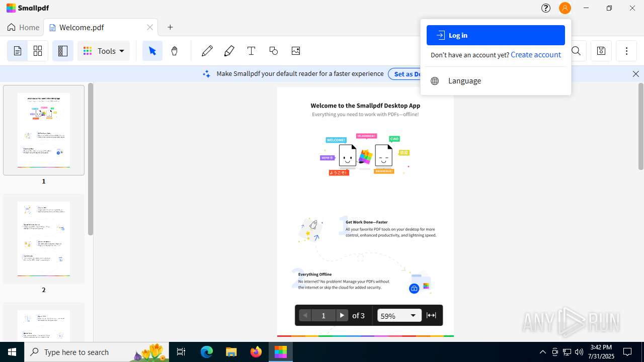Screen dimensions: 644x362
Task: Click the Smallpdf taskbar icon
Action: click(281, 352)
